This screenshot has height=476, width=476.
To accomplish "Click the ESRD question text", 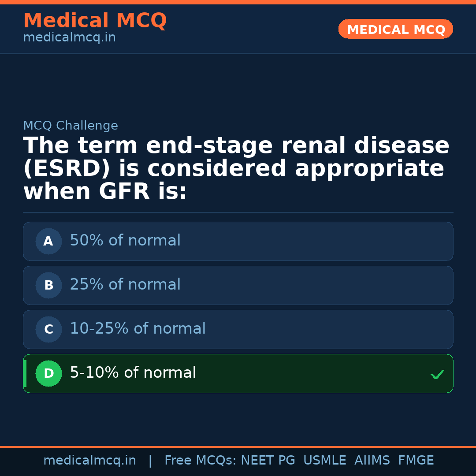I will click(236, 169).
